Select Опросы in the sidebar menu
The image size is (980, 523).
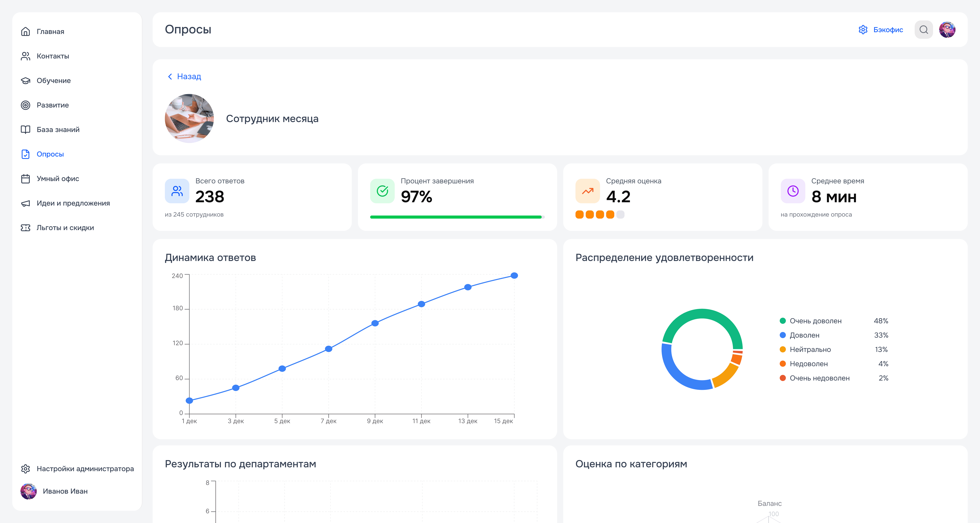50,154
